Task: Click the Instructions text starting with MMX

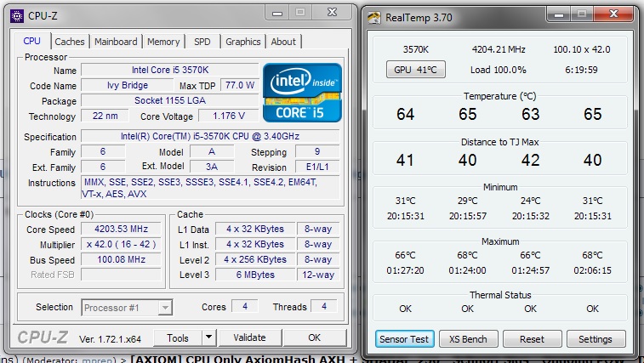Action: [210, 188]
